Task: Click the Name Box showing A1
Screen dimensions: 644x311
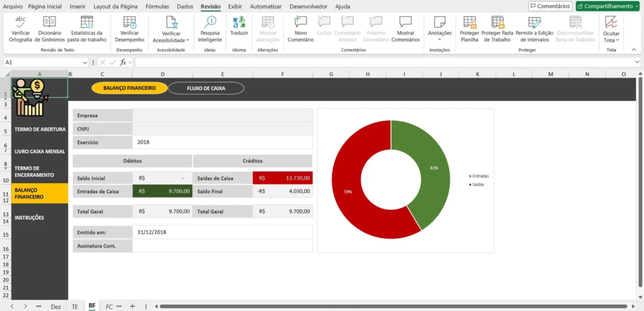Action: 44,62
